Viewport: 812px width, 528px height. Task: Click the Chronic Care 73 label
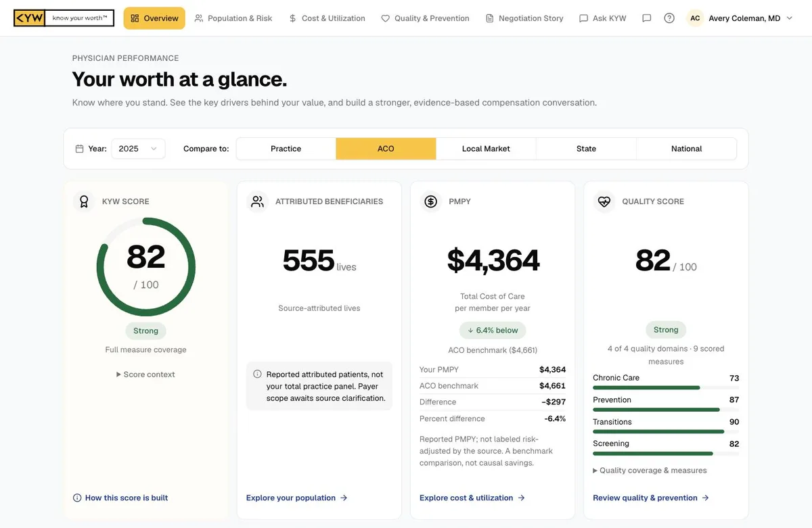click(666, 378)
